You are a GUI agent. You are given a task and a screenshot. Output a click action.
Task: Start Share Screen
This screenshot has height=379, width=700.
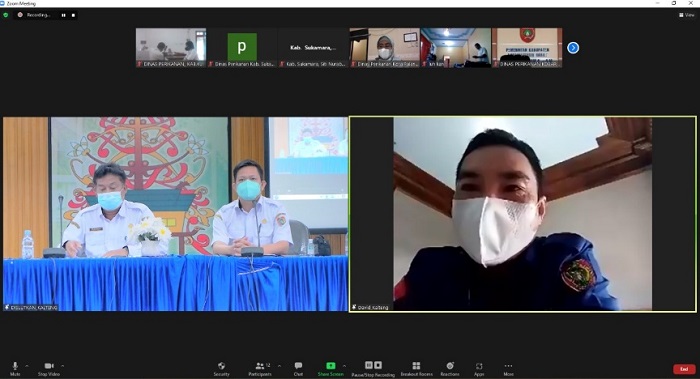tap(330, 369)
